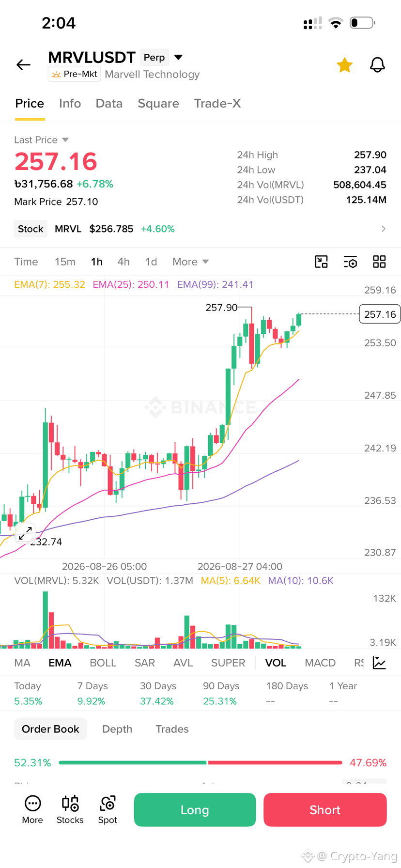Toggle the VOL sub-indicator
401x868 pixels.
click(276, 663)
